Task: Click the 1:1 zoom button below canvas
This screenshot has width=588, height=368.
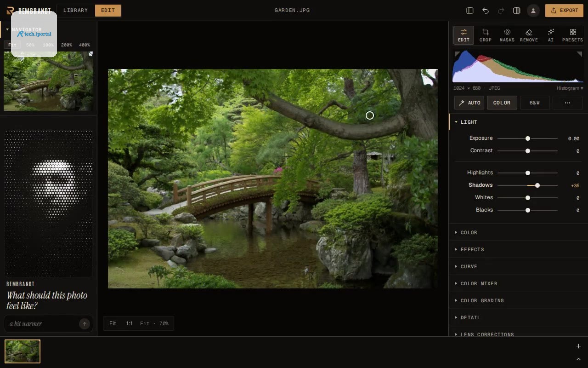Action: [x=130, y=323]
